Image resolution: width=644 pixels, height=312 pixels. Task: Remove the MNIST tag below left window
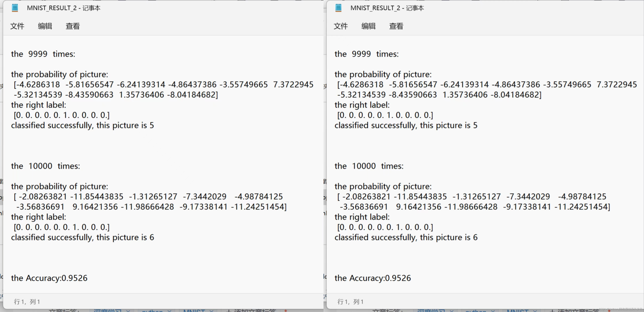coord(212,311)
